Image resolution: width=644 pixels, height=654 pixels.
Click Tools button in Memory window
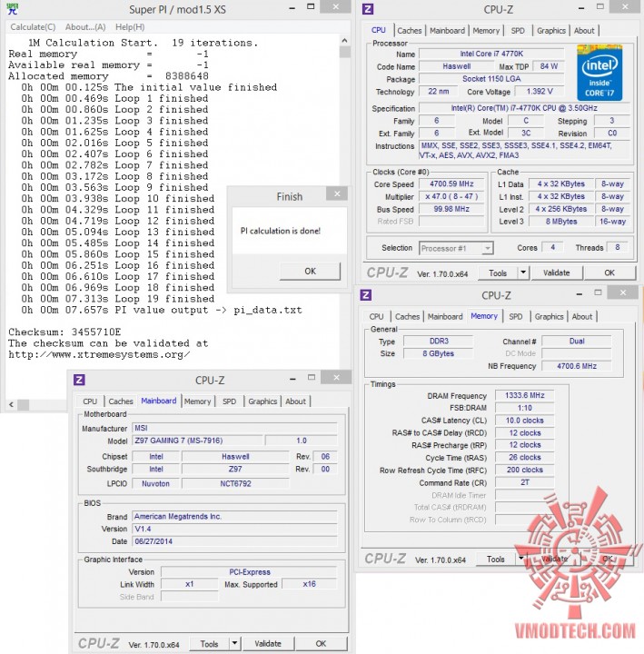coord(496,559)
